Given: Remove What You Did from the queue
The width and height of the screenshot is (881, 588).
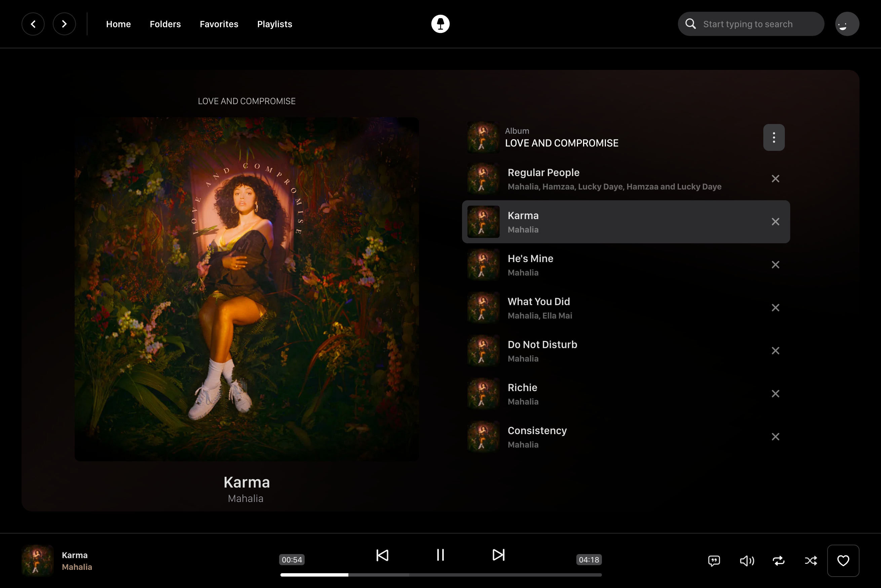Looking at the screenshot, I should pyautogui.click(x=775, y=307).
